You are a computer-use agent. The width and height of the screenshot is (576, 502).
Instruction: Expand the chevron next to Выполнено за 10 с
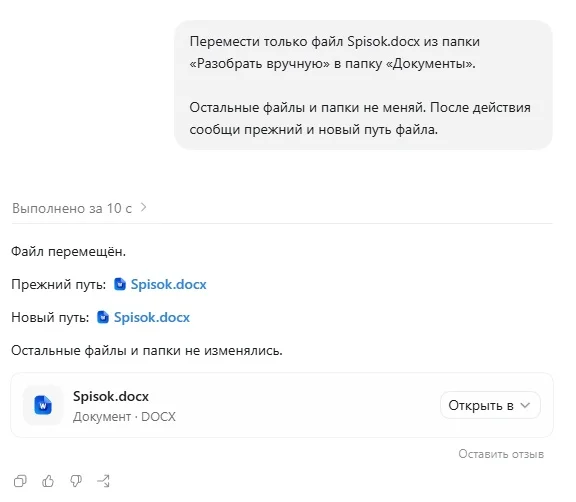(x=144, y=207)
